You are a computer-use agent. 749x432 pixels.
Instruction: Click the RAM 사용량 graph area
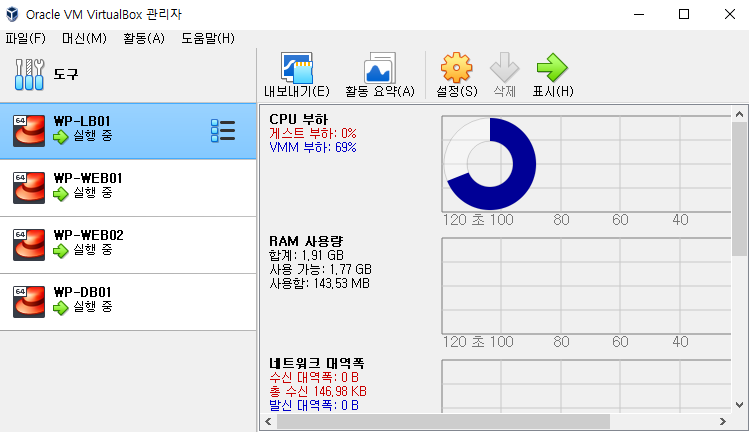point(587,286)
